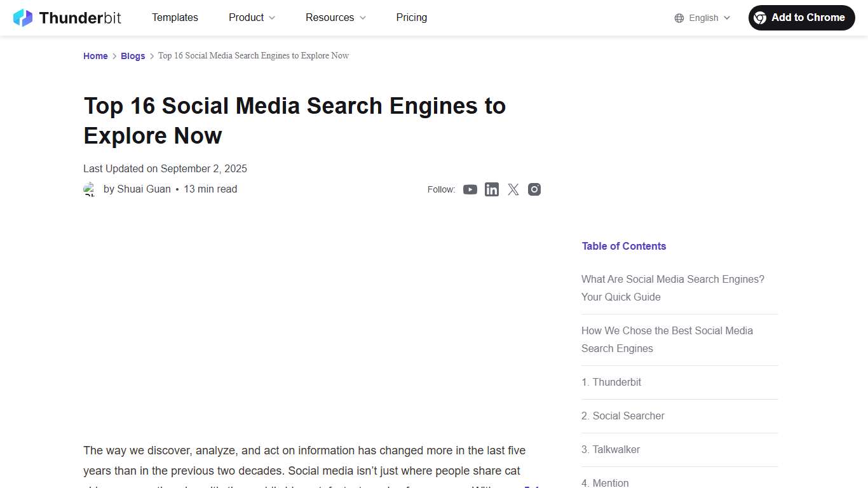This screenshot has width=868, height=488.
Task: Expand the Product dropdown menu
Action: (x=252, y=17)
